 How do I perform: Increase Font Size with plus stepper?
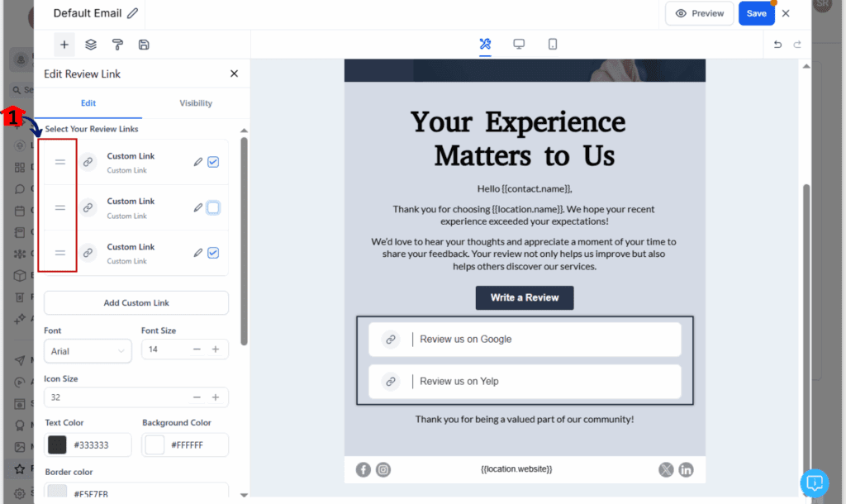coord(216,349)
